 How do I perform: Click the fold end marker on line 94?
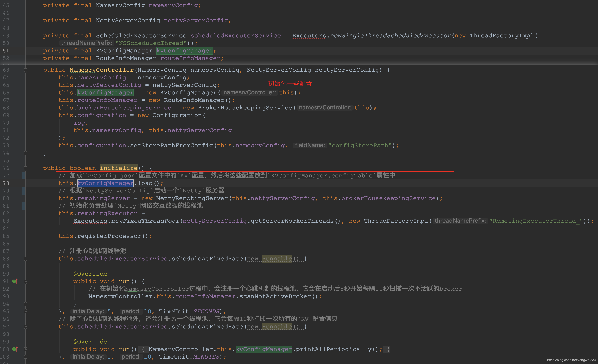click(x=26, y=304)
